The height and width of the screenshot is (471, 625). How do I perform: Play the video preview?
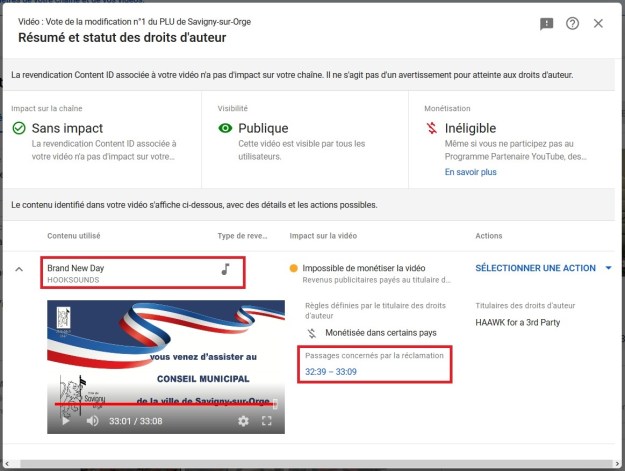coord(66,421)
